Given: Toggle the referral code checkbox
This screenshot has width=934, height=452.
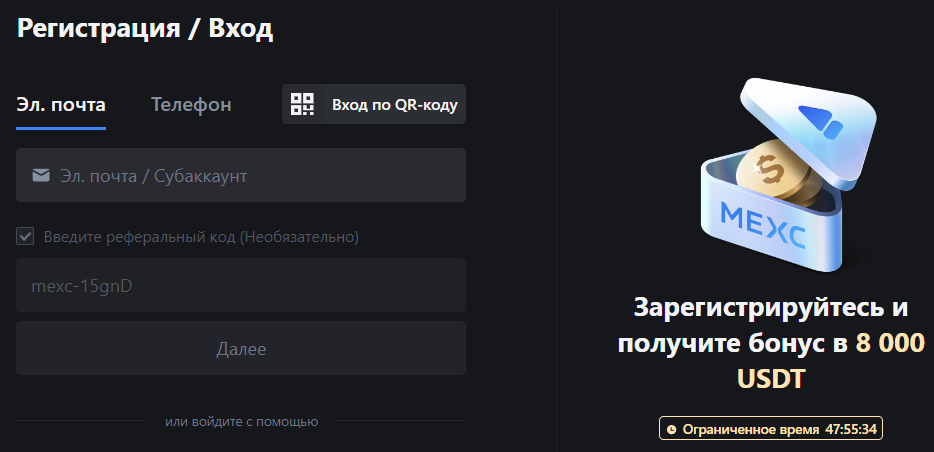Looking at the screenshot, I should [25, 236].
